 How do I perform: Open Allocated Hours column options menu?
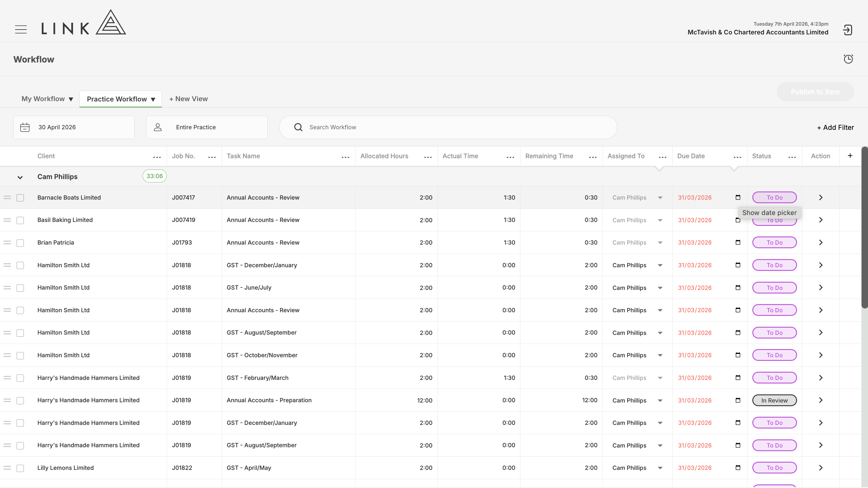tap(428, 157)
